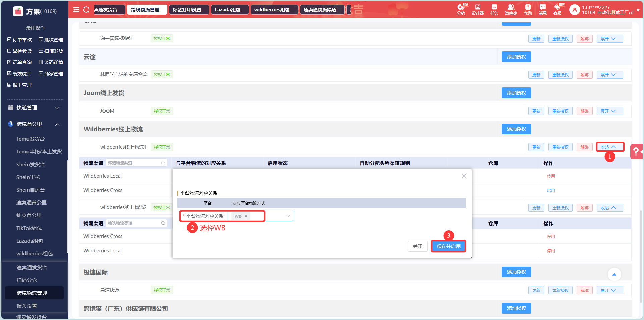Click the 邀商家 invite merchant icon

pos(511,9)
